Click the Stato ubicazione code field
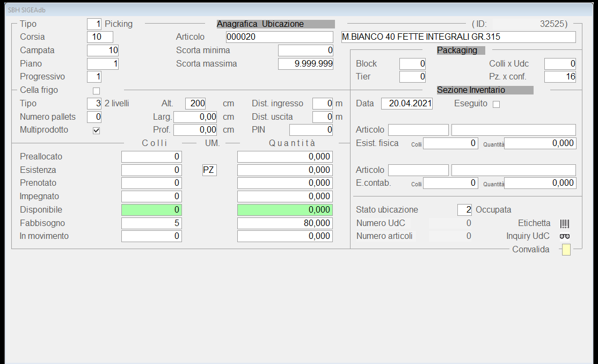The width and height of the screenshot is (598, 364). (x=464, y=210)
